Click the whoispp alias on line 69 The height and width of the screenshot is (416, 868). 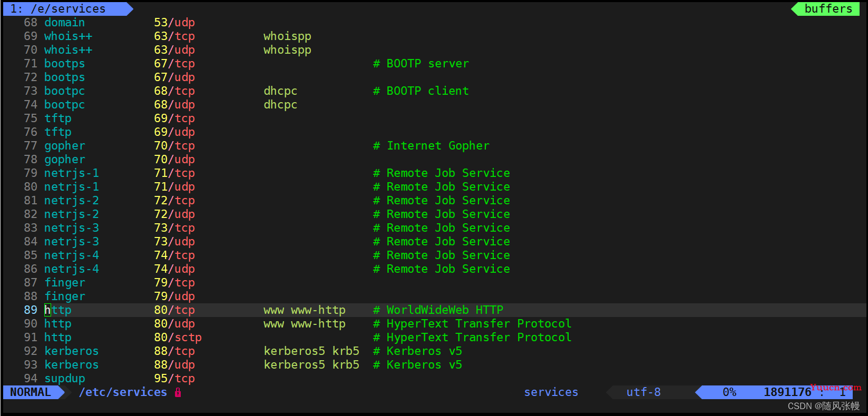287,36
